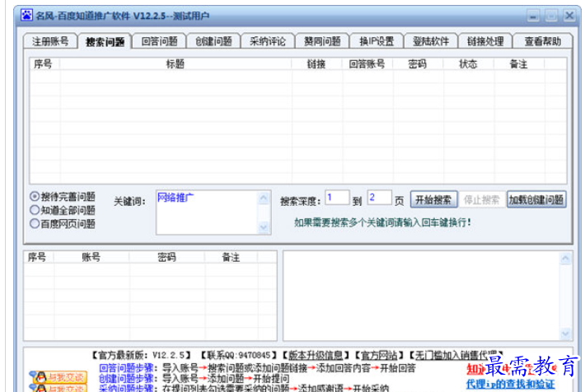Viewport: 585px width, 392px height.
Task: Click the keyword box scroll down arrow
Action: (264, 227)
